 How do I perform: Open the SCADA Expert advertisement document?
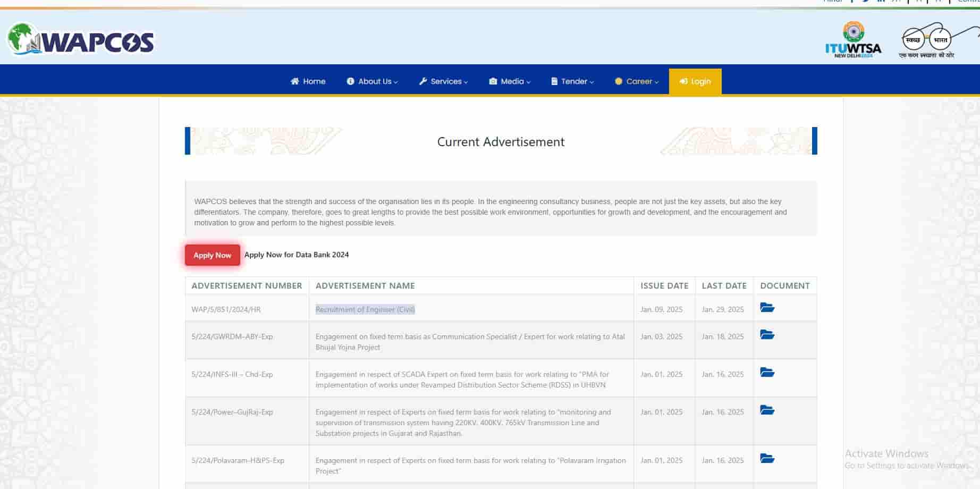[x=767, y=373]
